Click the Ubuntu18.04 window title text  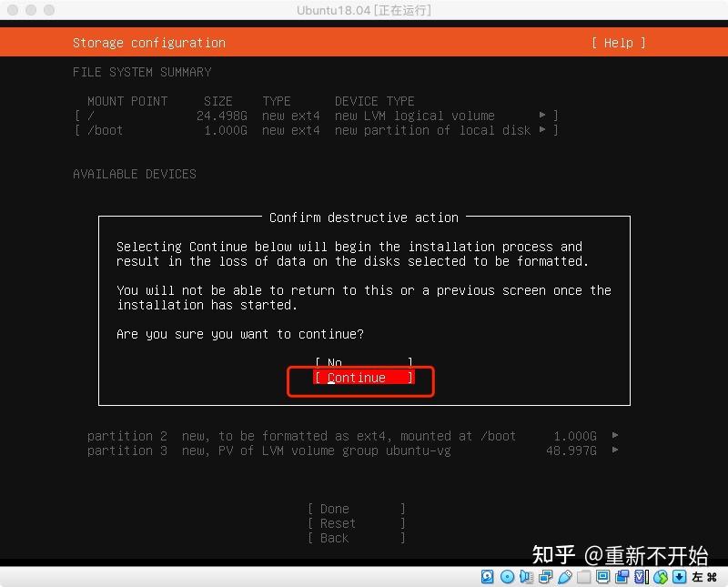[364, 10]
